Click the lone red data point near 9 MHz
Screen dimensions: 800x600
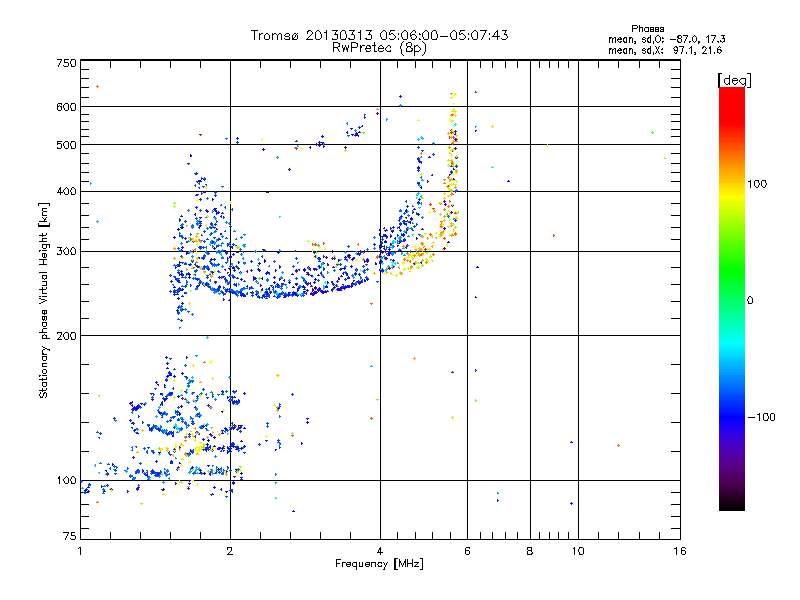coord(554,236)
